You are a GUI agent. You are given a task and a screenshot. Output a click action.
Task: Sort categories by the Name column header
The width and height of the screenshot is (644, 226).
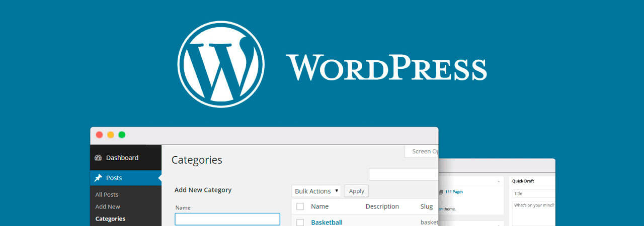pos(319,206)
